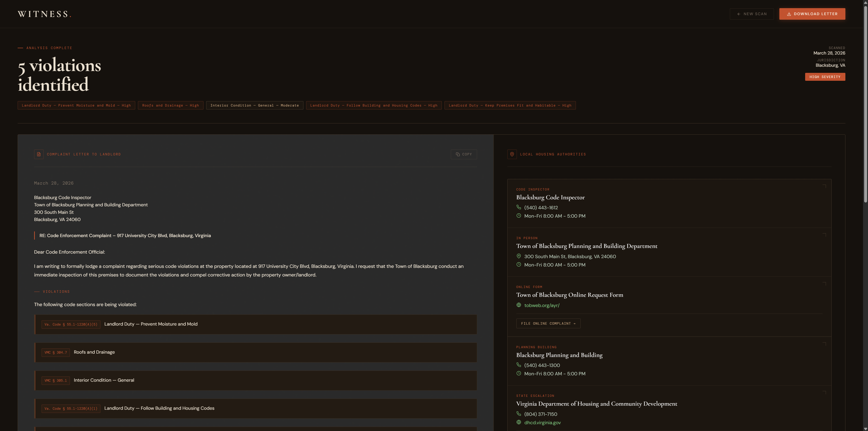868x431 pixels.
Task: Click location icon beside 300 South Main St
Action: coord(519,256)
